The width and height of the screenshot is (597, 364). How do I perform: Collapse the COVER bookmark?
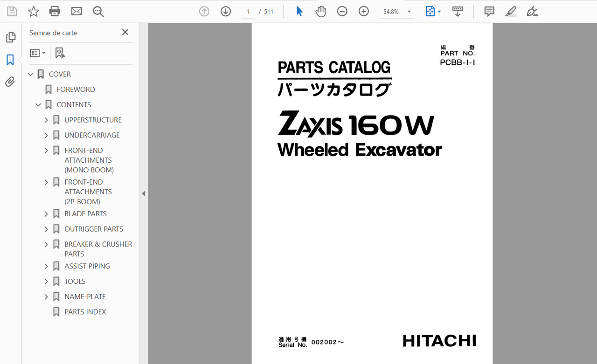pyautogui.click(x=30, y=74)
